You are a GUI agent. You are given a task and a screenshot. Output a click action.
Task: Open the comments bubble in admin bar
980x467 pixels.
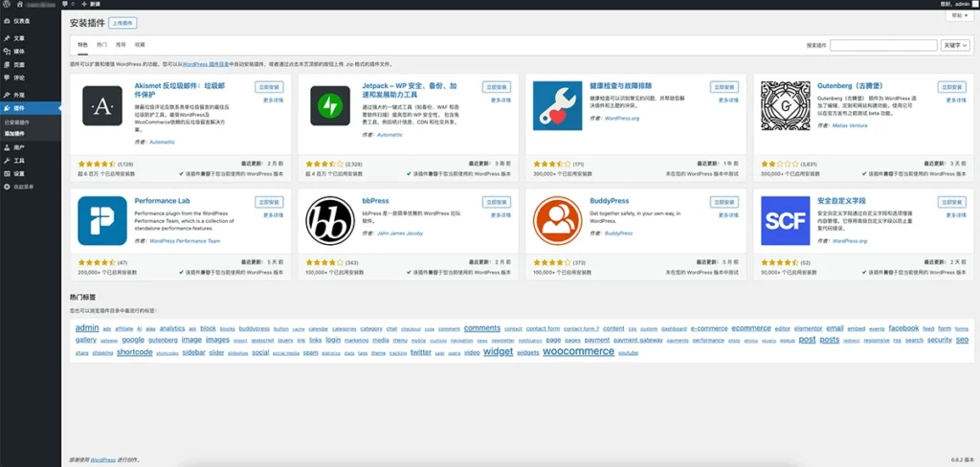[x=67, y=4]
